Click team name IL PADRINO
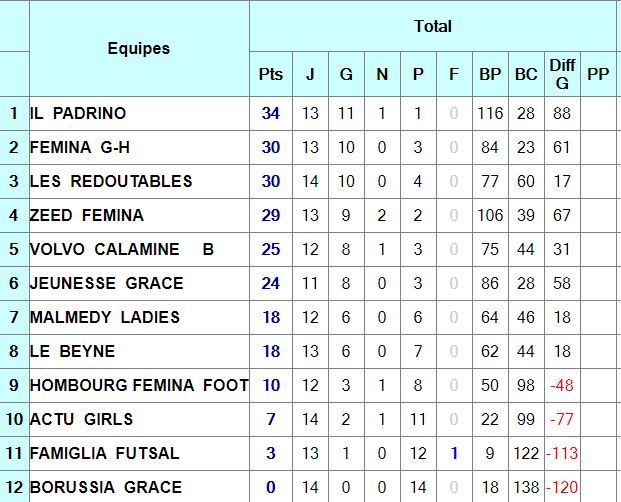This screenshot has height=502, width=621. pos(78,113)
